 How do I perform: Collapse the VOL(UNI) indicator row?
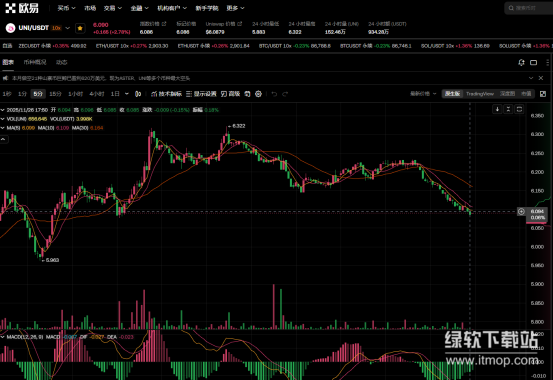click(x=2, y=119)
